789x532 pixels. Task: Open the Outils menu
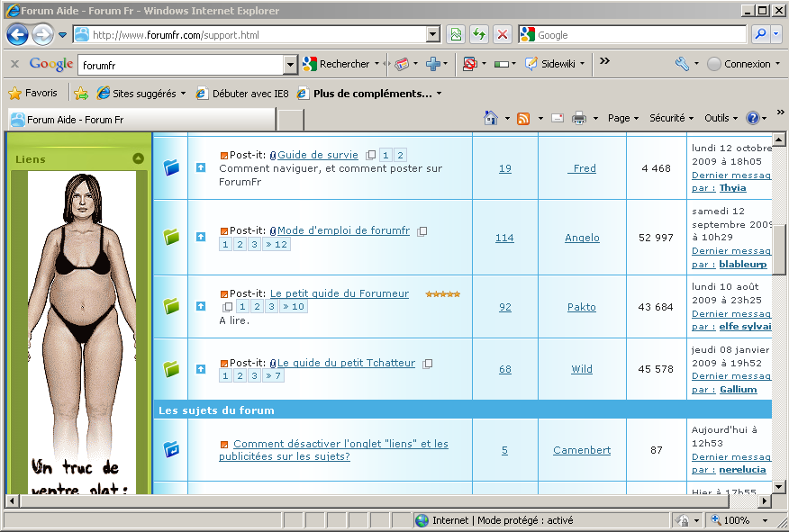721,118
